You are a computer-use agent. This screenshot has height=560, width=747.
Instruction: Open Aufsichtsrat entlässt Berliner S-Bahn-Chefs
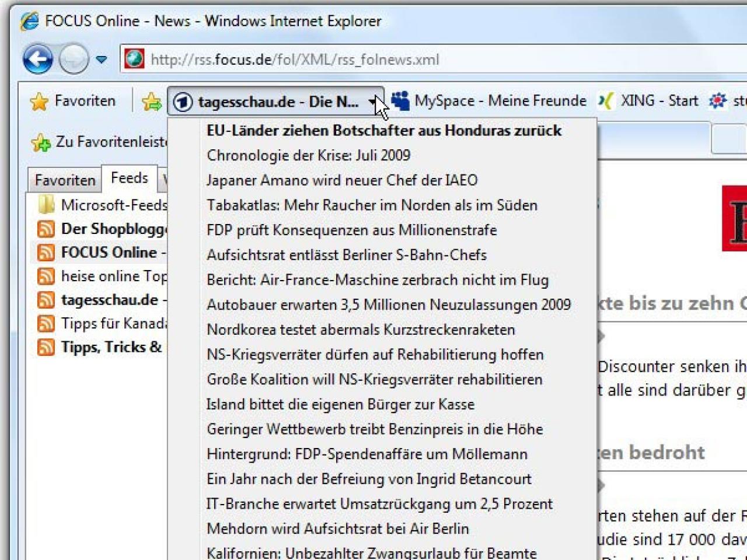383,255
